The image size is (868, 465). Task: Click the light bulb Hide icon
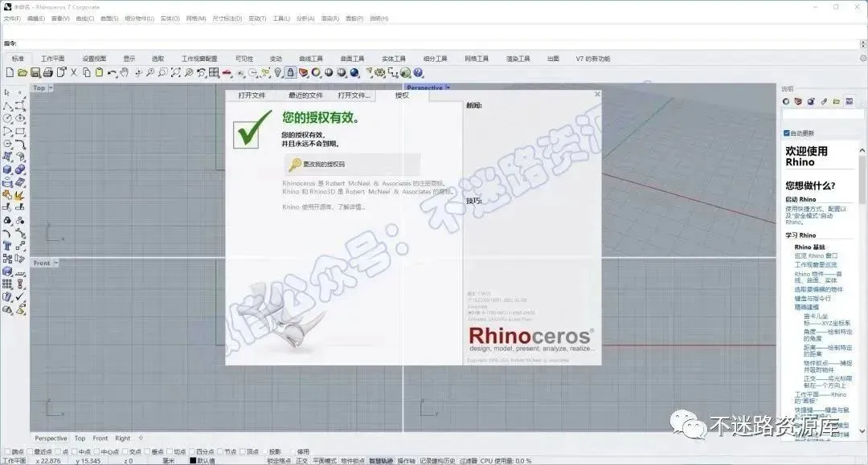278,72
